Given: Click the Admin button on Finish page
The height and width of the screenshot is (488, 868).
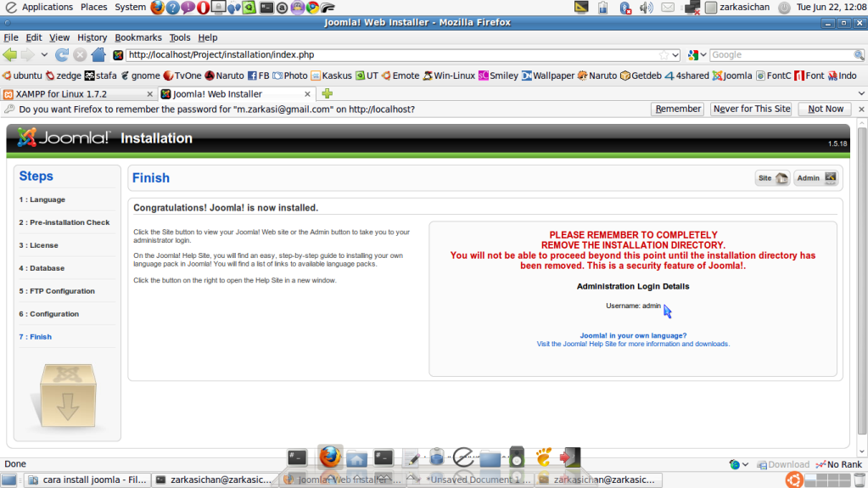Looking at the screenshot, I should pyautogui.click(x=816, y=178).
